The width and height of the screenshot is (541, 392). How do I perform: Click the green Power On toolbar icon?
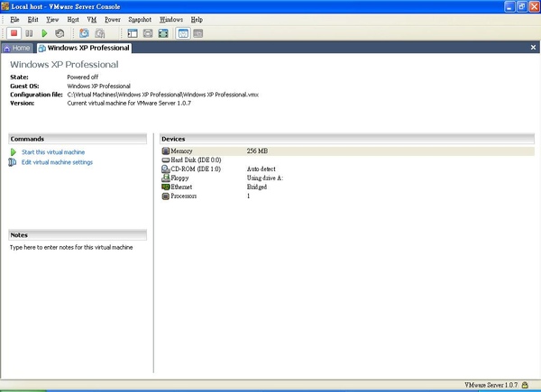44,33
